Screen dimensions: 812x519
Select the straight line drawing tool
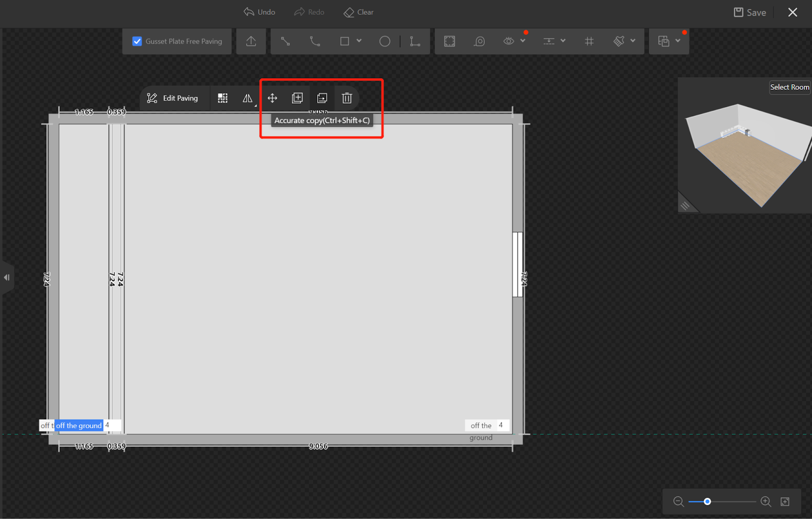[x=286, y=42]
